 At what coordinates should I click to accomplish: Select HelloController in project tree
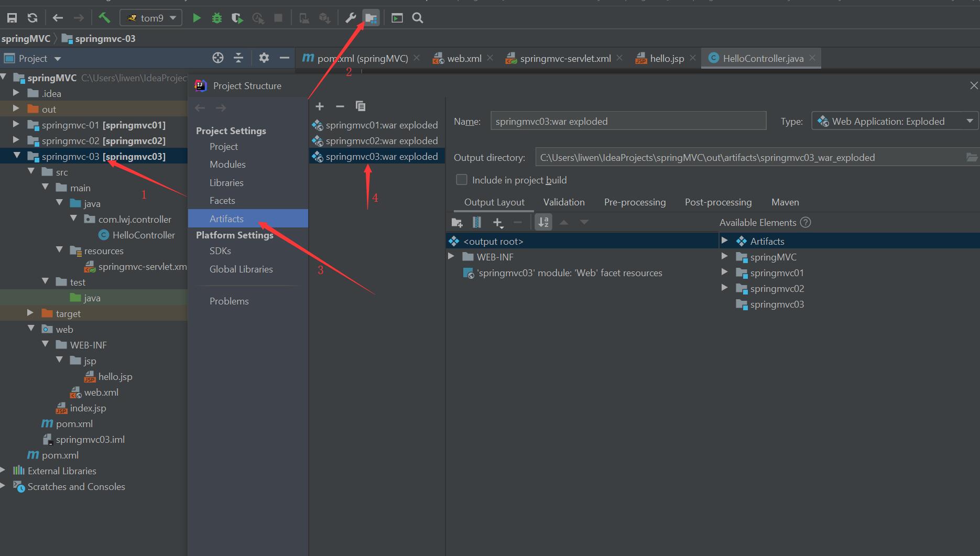[136, 235]
